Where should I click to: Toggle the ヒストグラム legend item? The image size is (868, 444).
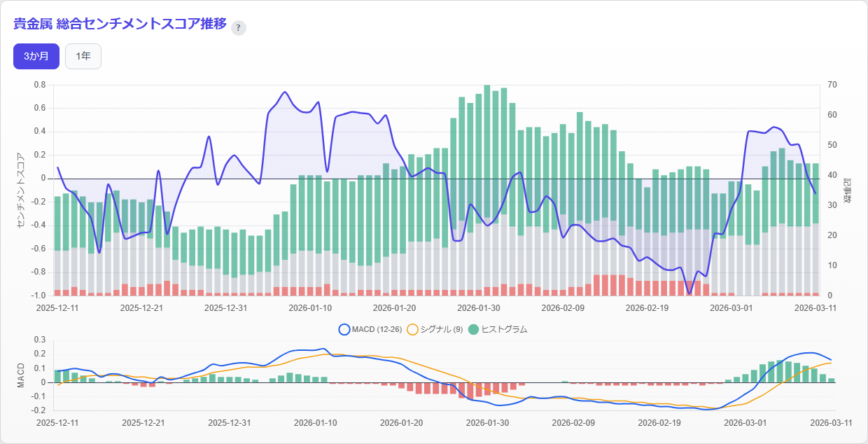click(497, 329)
